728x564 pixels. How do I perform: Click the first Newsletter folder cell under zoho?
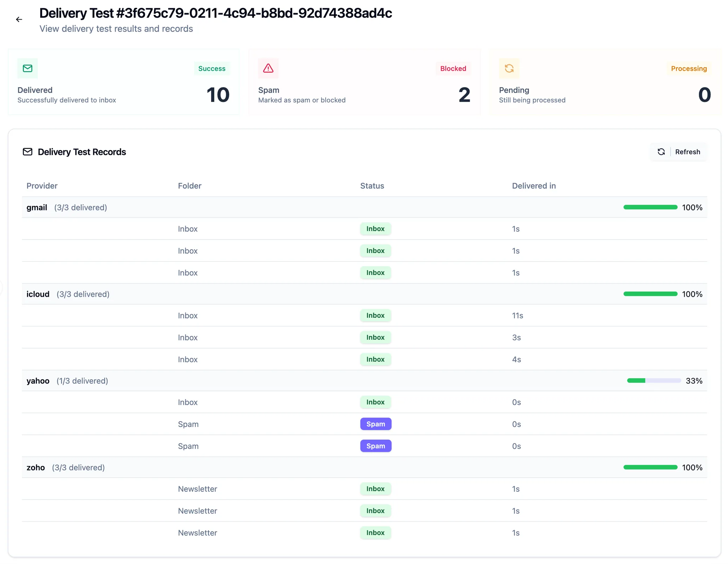pos(198,489)
